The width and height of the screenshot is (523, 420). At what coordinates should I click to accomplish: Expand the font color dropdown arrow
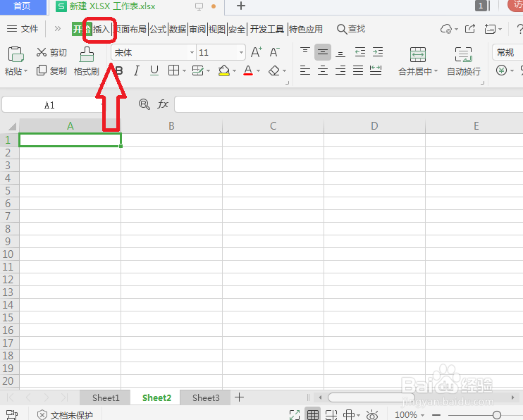pos(258,70)
